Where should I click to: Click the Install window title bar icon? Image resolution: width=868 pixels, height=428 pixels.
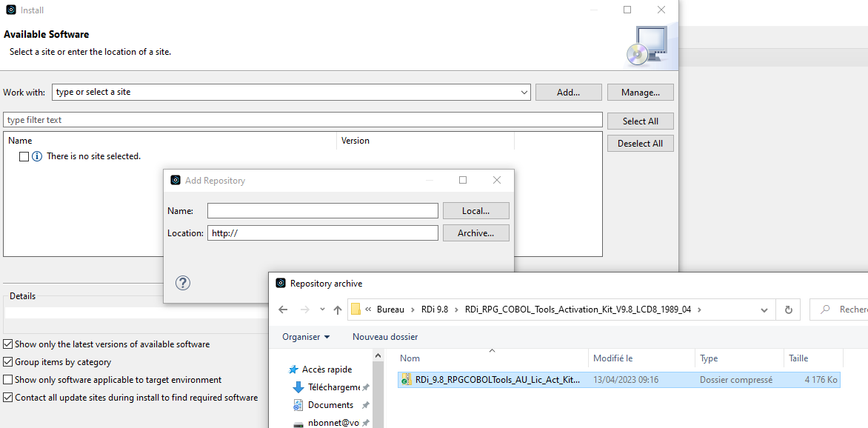(10, 10)
